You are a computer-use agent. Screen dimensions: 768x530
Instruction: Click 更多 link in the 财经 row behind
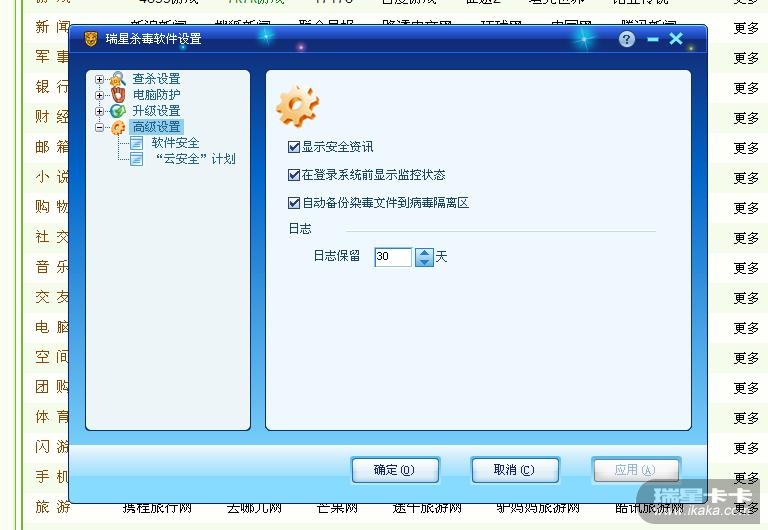click(x=746, y=118)
